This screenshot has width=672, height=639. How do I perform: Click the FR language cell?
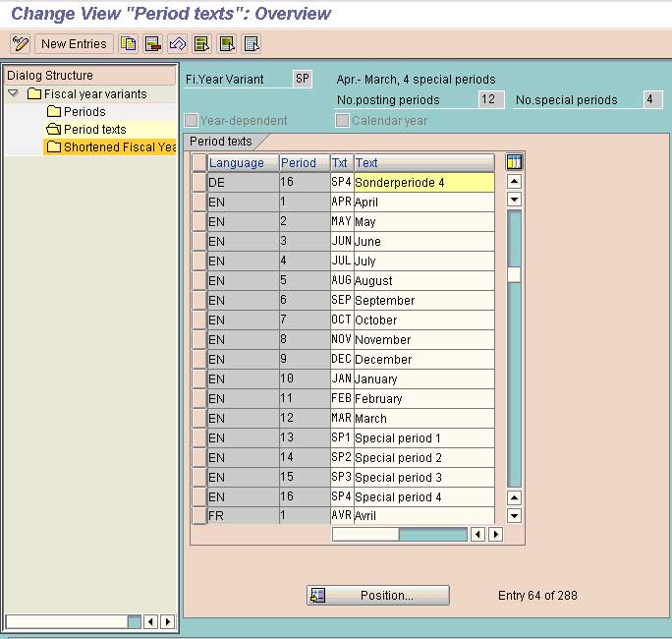tap(243, 515)
